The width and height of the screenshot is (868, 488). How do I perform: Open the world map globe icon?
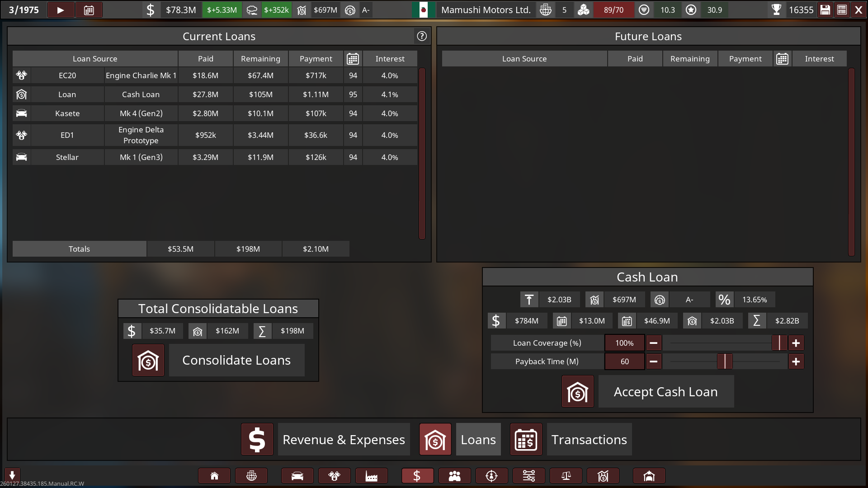[x=251, y=476]
